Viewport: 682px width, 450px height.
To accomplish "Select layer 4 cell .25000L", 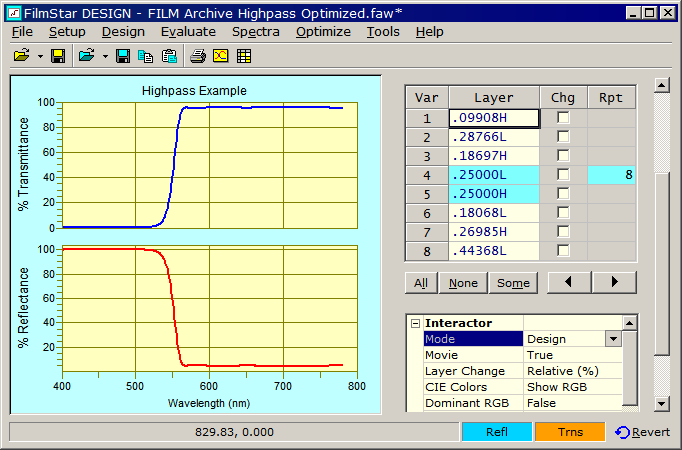I will coord(494,175).
